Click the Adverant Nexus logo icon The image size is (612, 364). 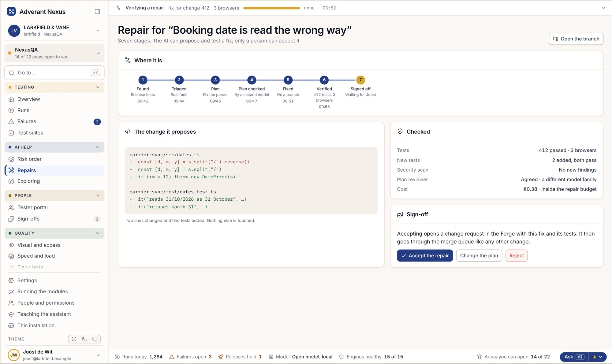point(11,12)
